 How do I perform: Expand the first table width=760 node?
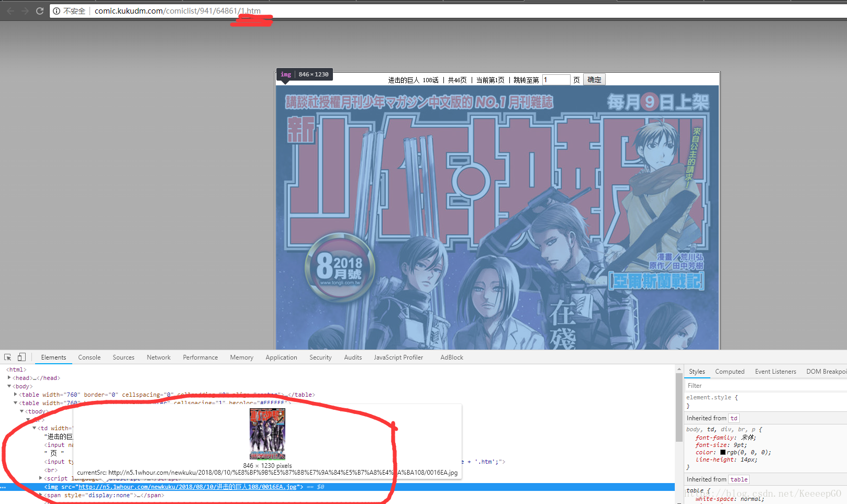click(15, 395)
